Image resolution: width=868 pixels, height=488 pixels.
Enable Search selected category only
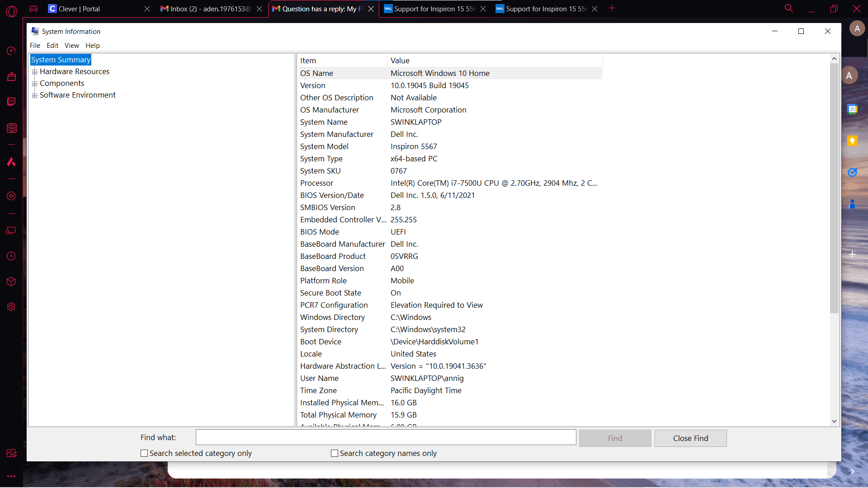point(144,453)
